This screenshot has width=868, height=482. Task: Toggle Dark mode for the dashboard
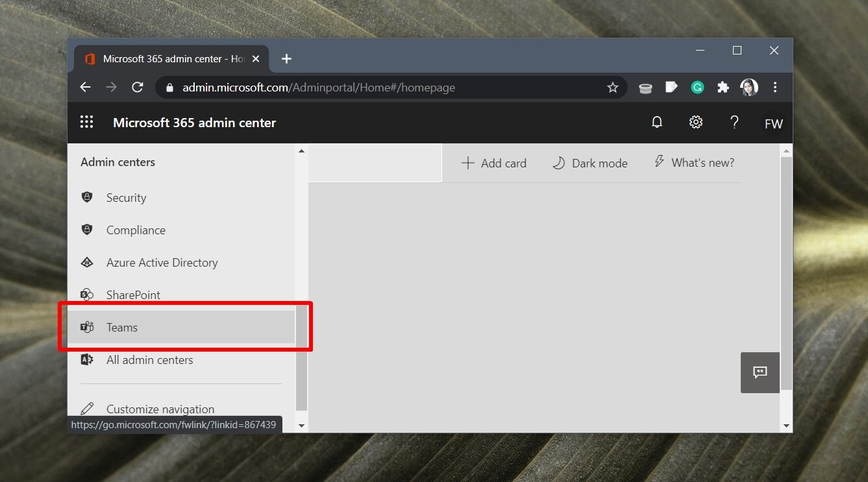pyautogui.click(x=589, y=163)
